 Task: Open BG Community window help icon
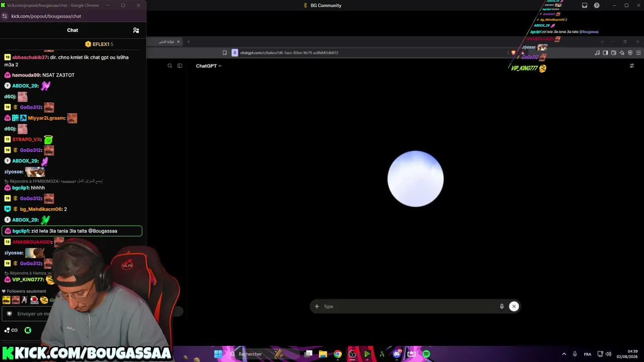pos(597,6)
